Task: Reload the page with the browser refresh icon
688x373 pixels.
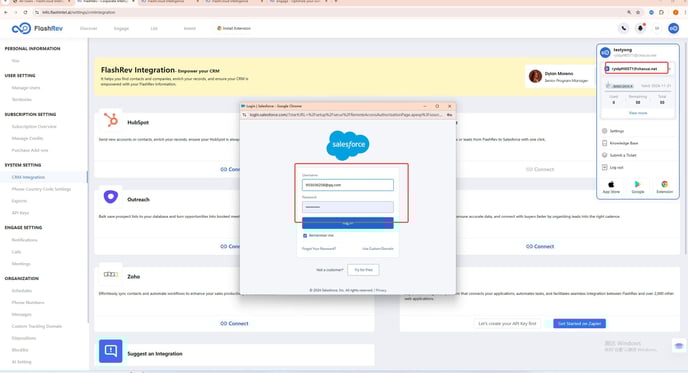Action: (25, 12)
